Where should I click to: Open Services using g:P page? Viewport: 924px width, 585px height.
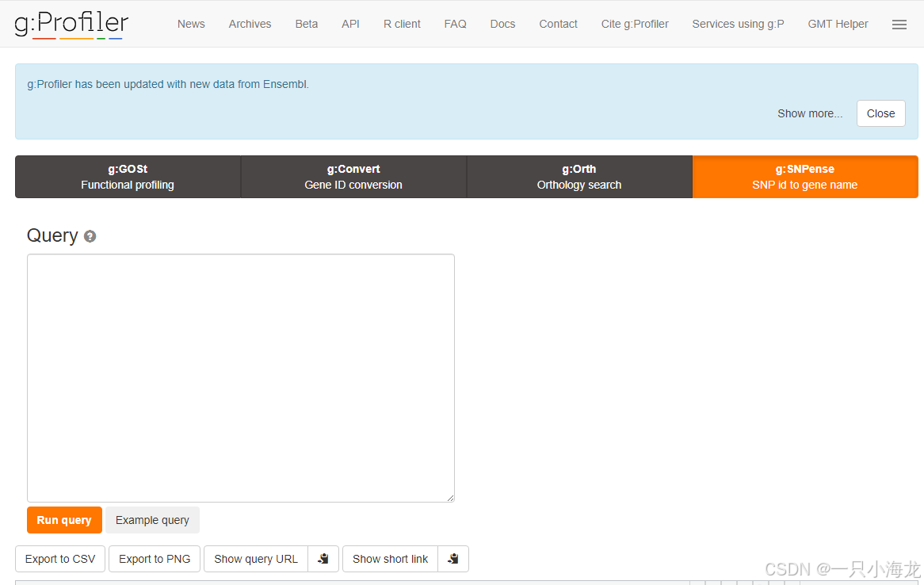tap(738, 25)
